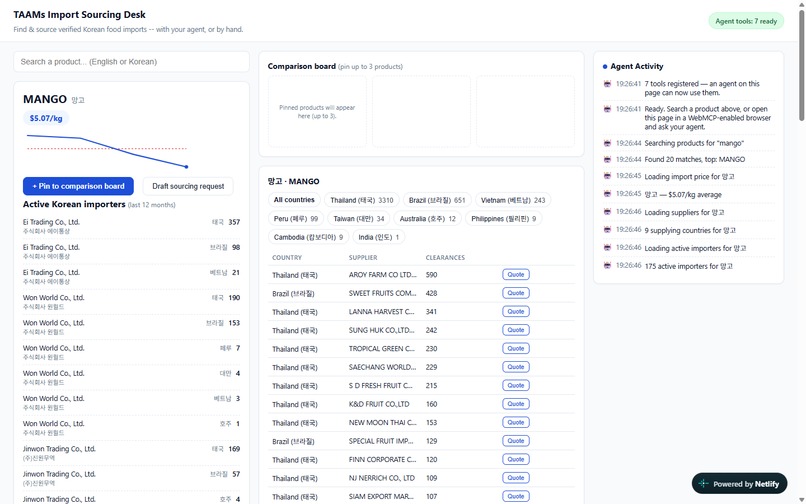Request quote from FINN CORPORATE

click(516, 460)
